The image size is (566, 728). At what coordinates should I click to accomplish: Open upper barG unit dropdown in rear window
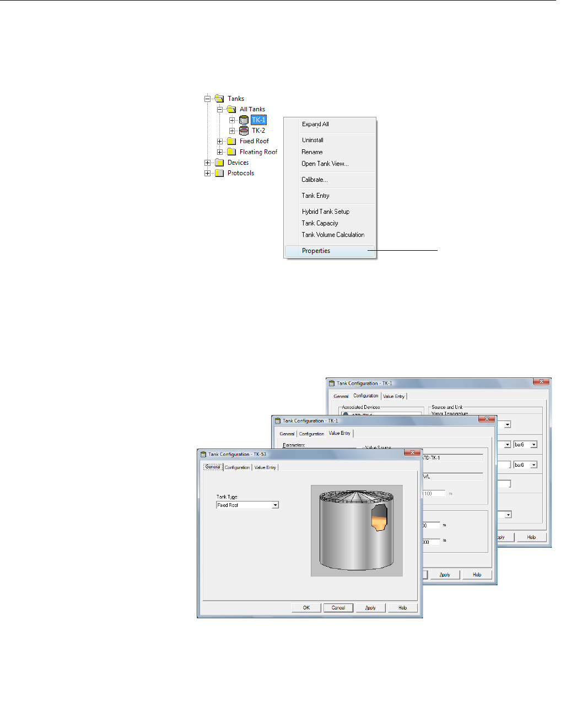point(533,445)
